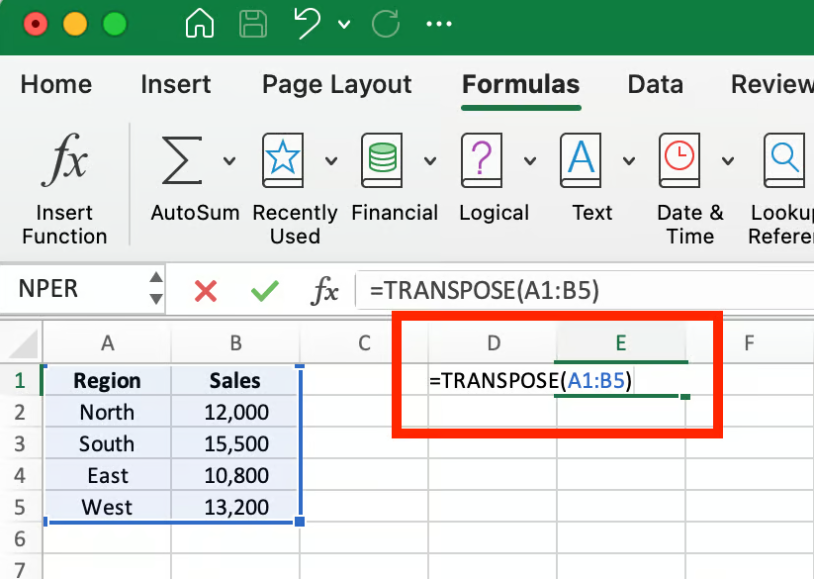The height and width of the screenshot is (579, 814).
Task: Click inside the formula bar text
Action: (580, 291)
